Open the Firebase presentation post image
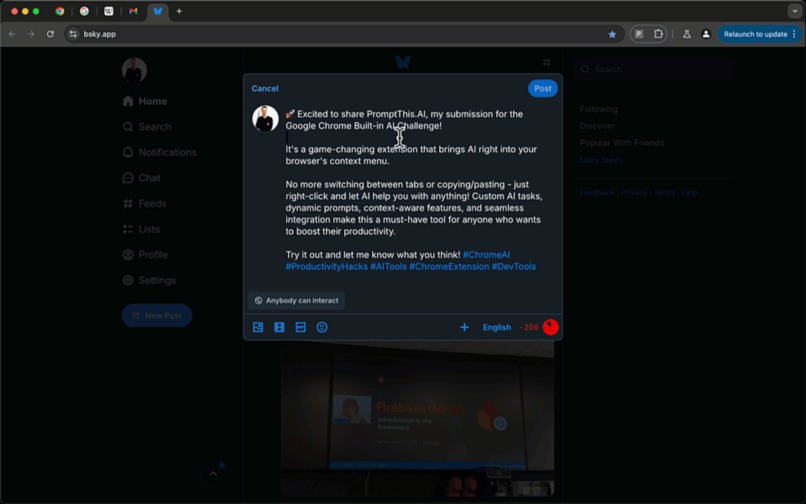Viewport: 806px width, 504px height. point(417,419)
